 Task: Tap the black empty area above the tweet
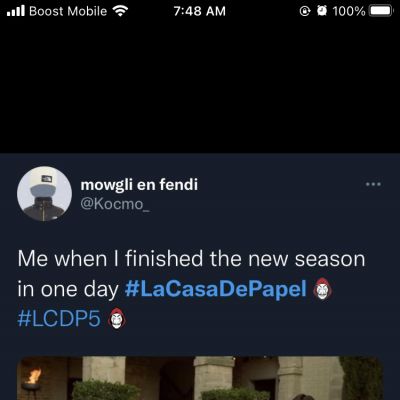point(200,87)
